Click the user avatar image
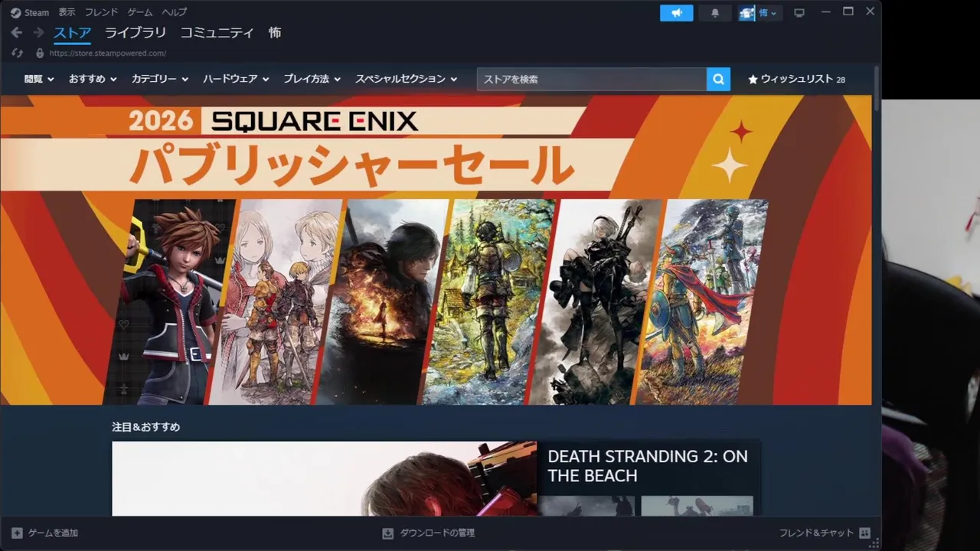Viewport: 980px width, 551px height. [746, 13]
